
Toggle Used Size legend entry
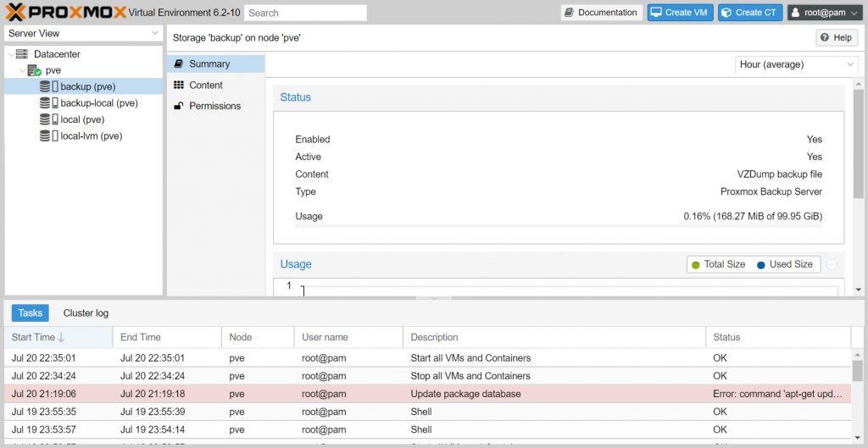click(x=784, y=264)
